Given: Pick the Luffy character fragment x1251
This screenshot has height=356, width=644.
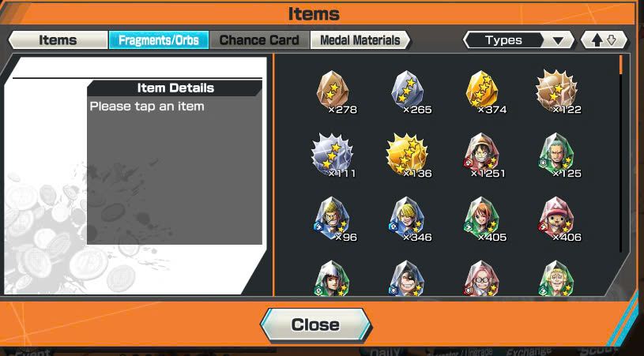Looking at the screenshot, I should tap(482, 156).
